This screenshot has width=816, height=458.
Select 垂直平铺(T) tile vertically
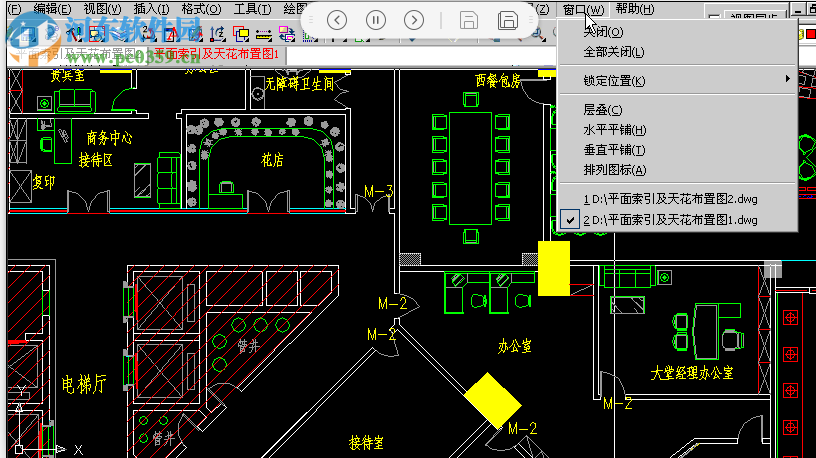tap(614, 150)
